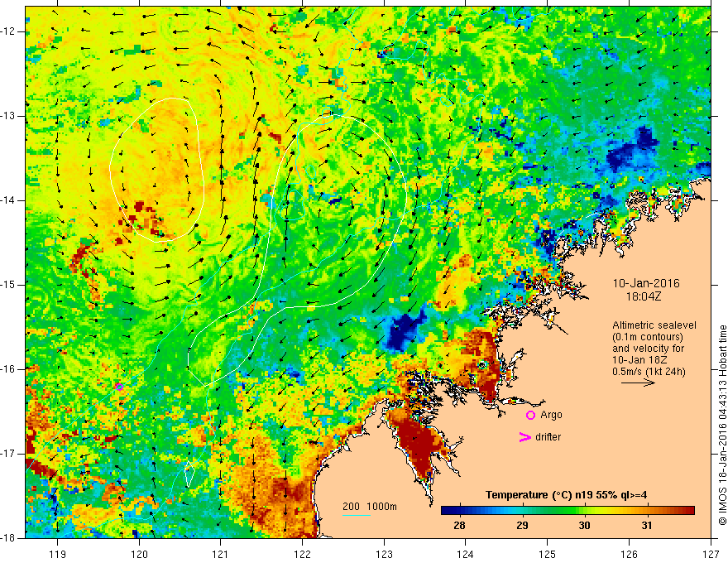Click the 'drifter' legend label
728x563 pixels.
pyautogui.click(x=548, y=437)
